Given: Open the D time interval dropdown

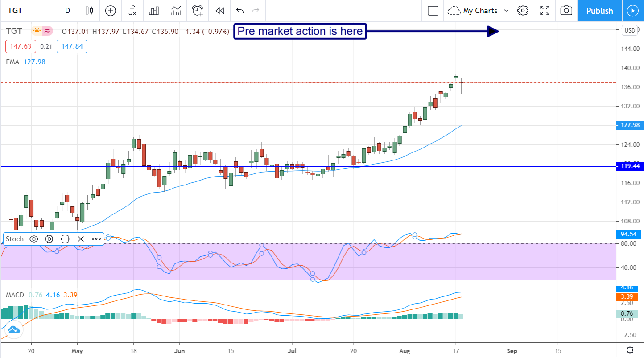Looking at the screenshot, I should point(67,11).
